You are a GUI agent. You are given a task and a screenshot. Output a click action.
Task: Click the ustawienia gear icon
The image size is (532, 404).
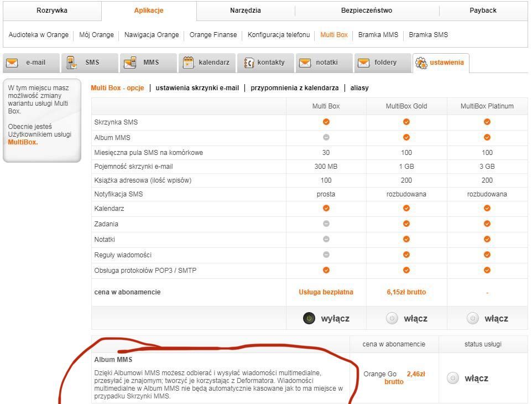click(421, 63)
